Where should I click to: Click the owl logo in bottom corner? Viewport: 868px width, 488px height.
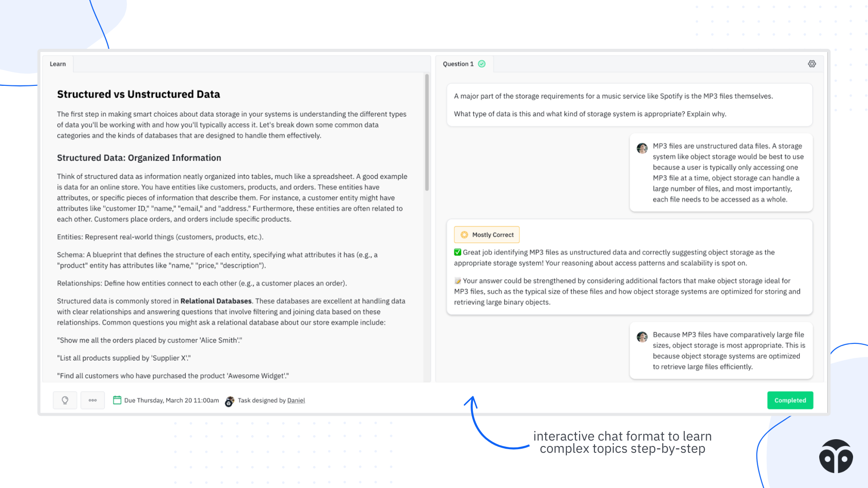click(x=835, y=456)
